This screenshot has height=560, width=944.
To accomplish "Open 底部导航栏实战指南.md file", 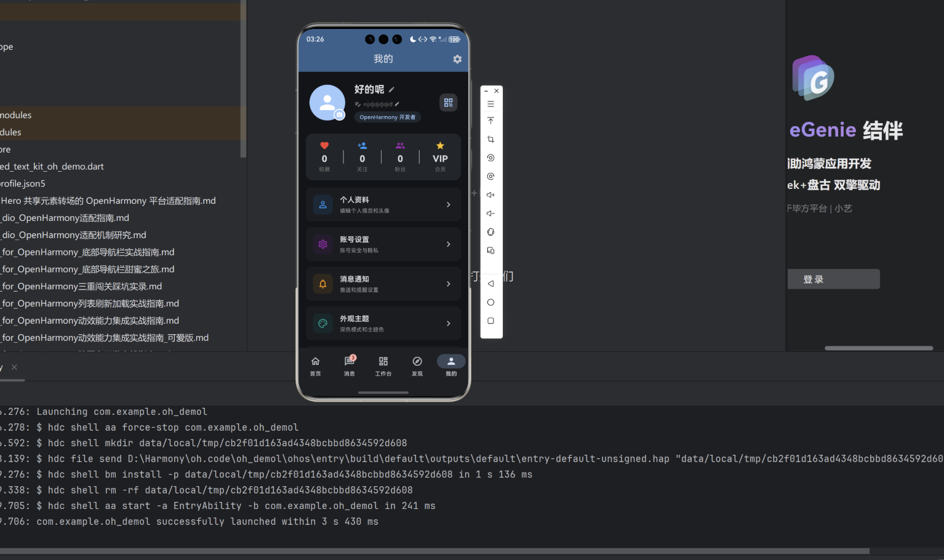I will tap(87, 252).
